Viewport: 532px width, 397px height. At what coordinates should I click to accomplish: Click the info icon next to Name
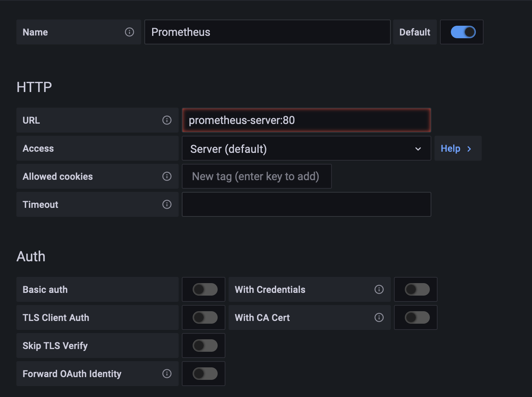click(x=129, y=32)
